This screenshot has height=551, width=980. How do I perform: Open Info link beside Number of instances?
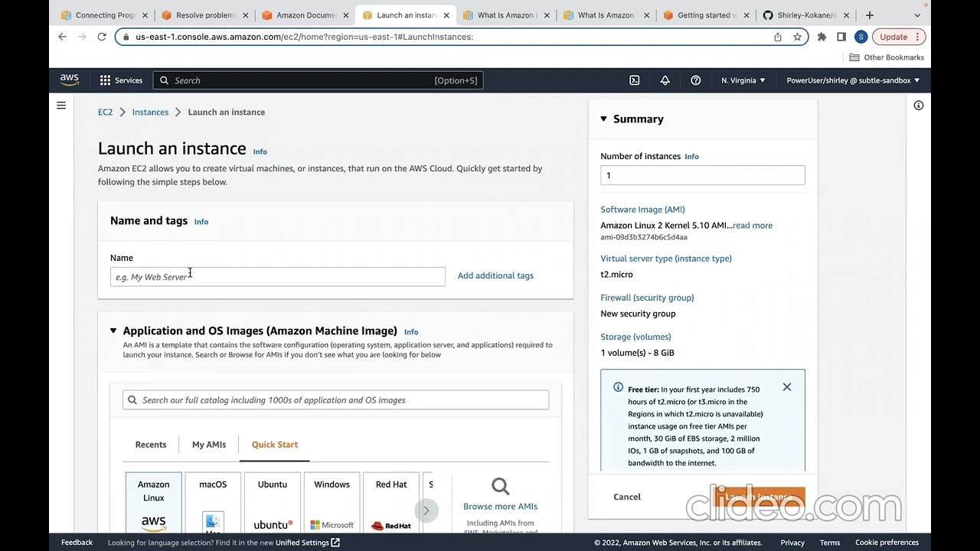pos(691,156)
